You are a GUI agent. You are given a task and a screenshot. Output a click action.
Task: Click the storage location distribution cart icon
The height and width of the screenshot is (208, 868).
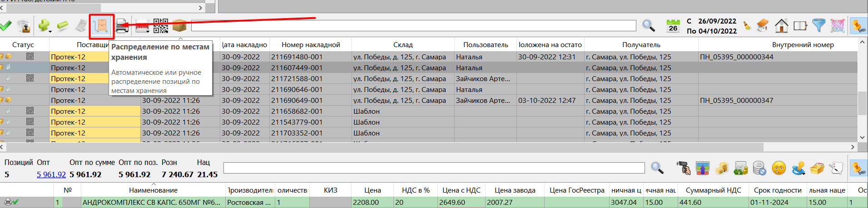pyautogui.click(x=101, y=26)
